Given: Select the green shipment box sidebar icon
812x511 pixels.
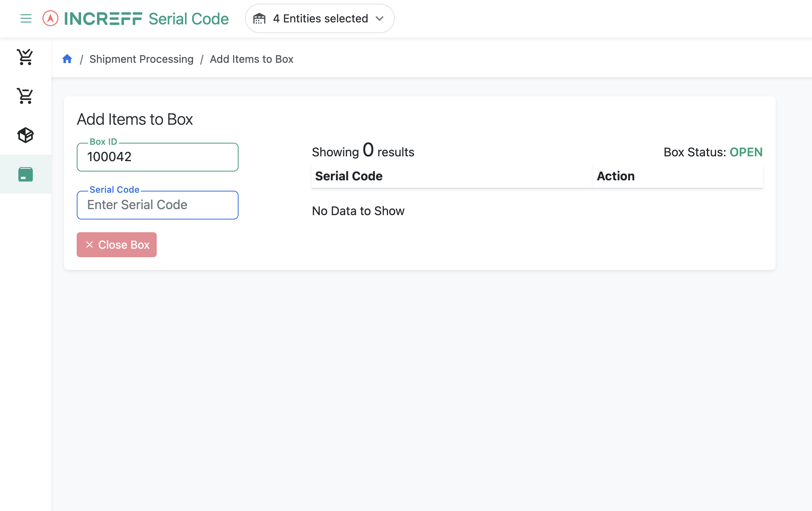Looking at the screenshot, I should pos(25,174).
